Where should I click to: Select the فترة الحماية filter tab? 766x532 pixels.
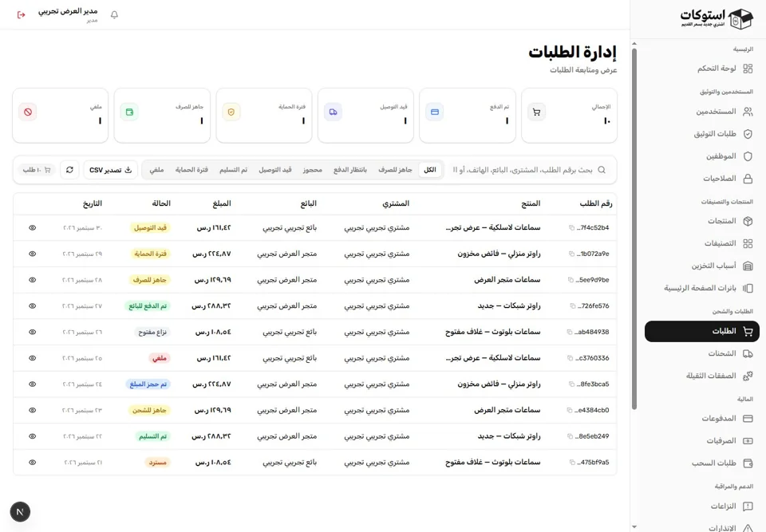click(x=191, y=170)
